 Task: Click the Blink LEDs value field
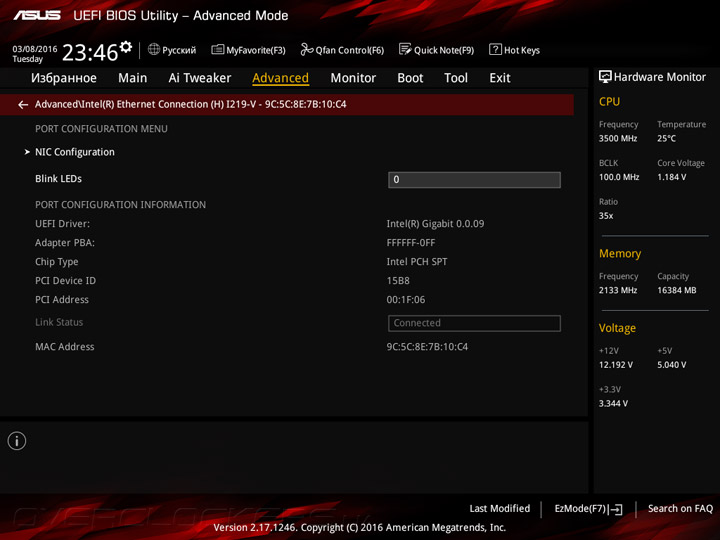click(474, 180)
